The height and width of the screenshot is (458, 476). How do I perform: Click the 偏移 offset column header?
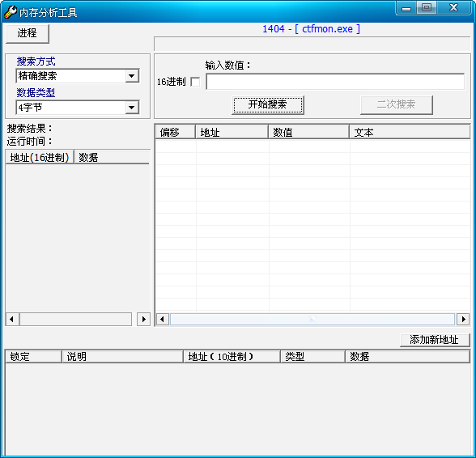click(x=175, y=132)
